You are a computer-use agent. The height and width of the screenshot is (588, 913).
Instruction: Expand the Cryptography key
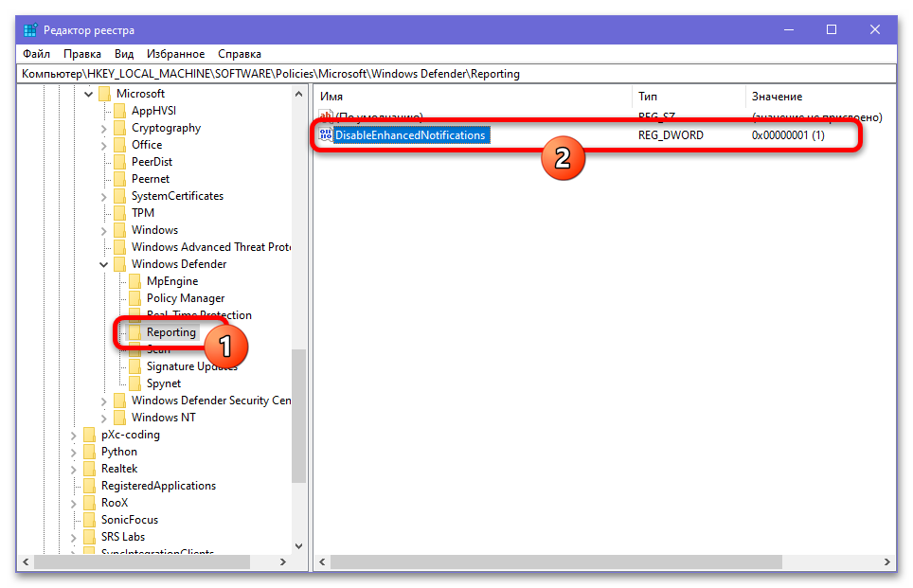point(103,128)
